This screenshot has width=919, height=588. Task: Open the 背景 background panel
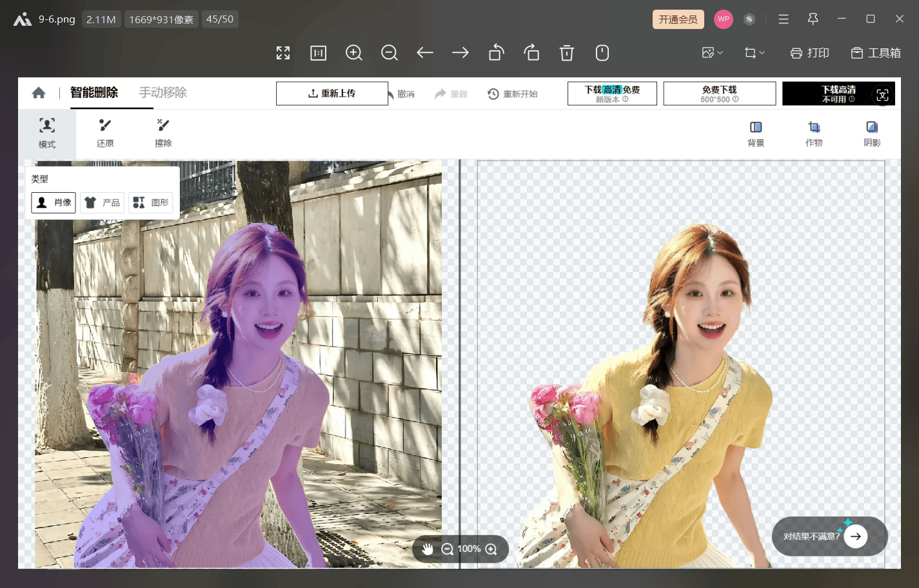(755, 133)
